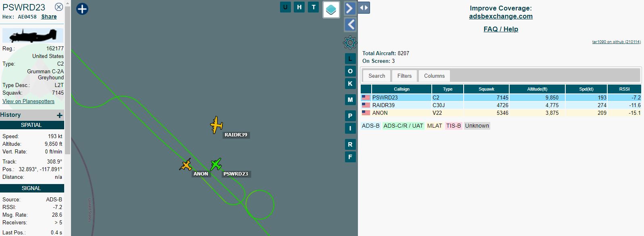Screen dimensions: 644x236
Task: Click the ANON map label
Action: tap(201, 174)
